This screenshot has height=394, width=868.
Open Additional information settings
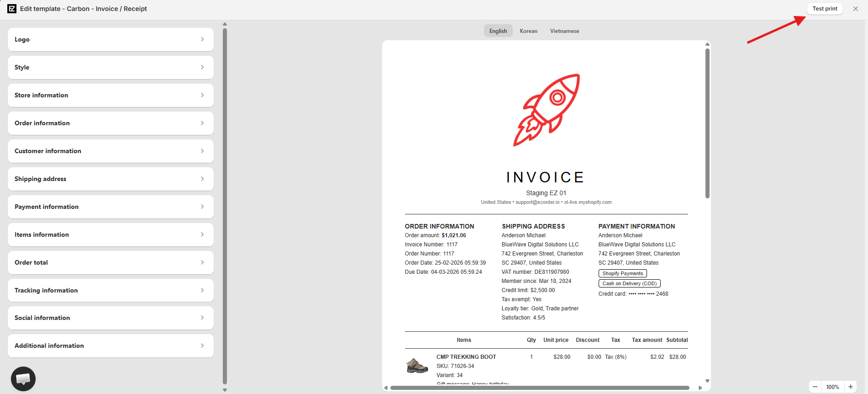click(110, 346)
